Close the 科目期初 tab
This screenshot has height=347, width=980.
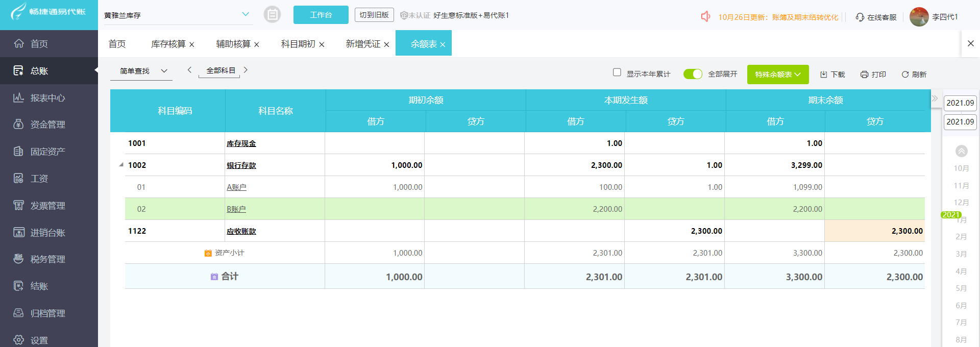(x=322, y=44)
